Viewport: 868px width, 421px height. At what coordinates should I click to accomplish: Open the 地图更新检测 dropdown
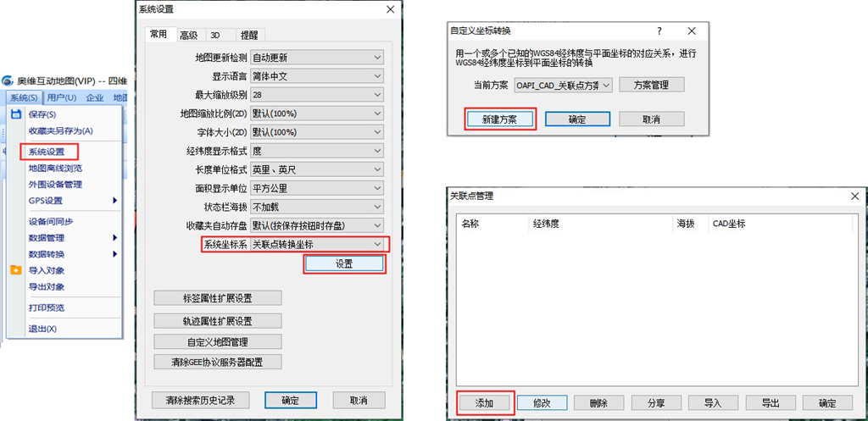click(317, 58)
